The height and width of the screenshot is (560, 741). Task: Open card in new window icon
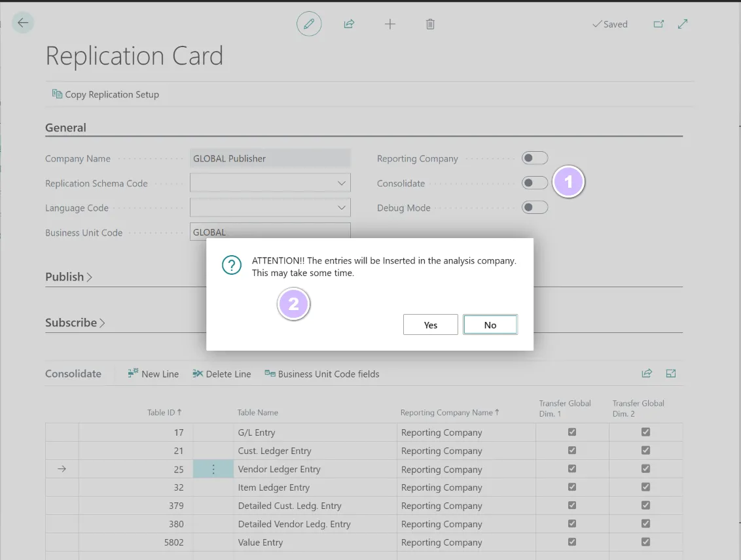(659, 24)
